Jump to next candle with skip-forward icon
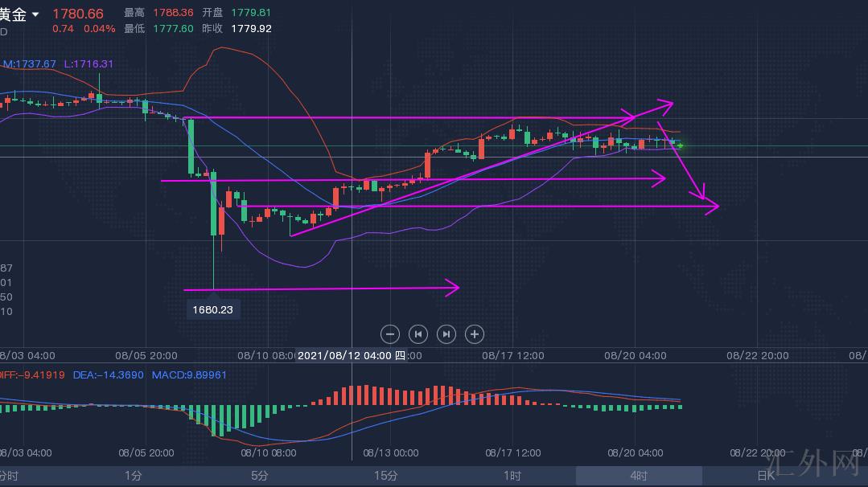 coord(446,334)
